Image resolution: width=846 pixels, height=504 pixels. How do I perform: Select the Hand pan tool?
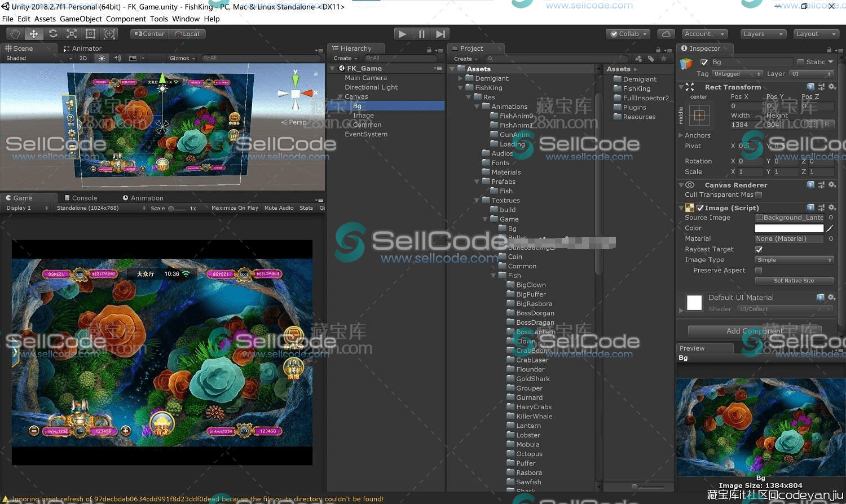coord(15,34)
